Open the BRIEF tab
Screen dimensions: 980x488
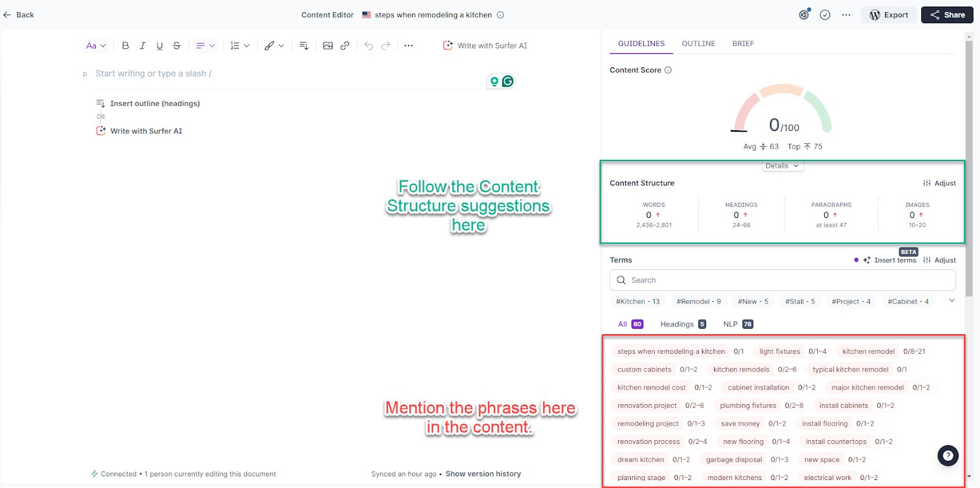pyautogui.click(x=743, y=43)
